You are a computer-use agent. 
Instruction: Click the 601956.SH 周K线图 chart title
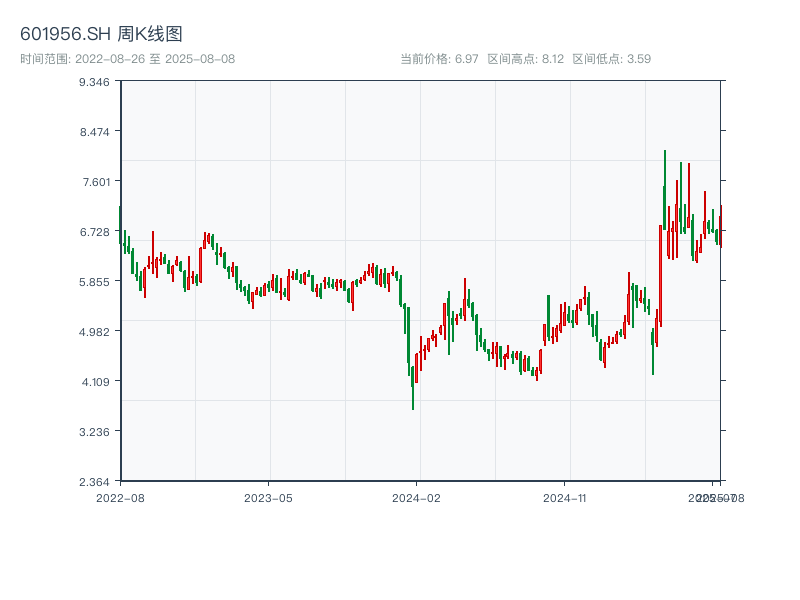(101, 35)
